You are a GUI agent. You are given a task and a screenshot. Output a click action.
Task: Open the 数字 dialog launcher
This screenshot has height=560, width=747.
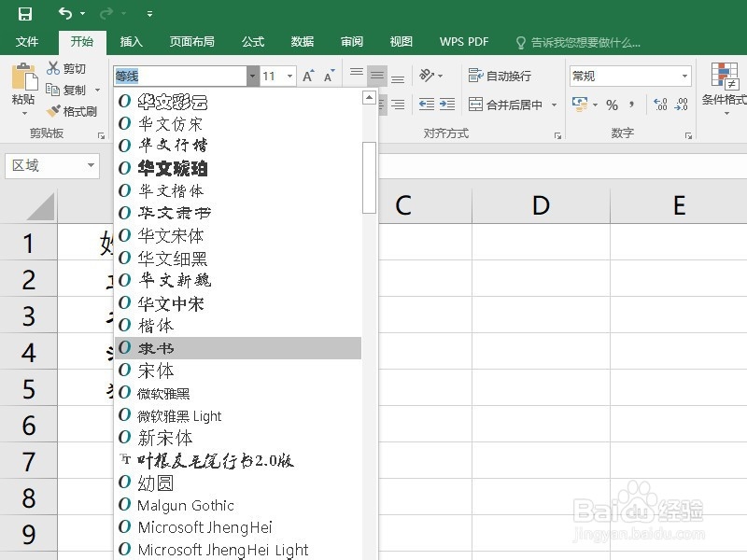[688, 135]
